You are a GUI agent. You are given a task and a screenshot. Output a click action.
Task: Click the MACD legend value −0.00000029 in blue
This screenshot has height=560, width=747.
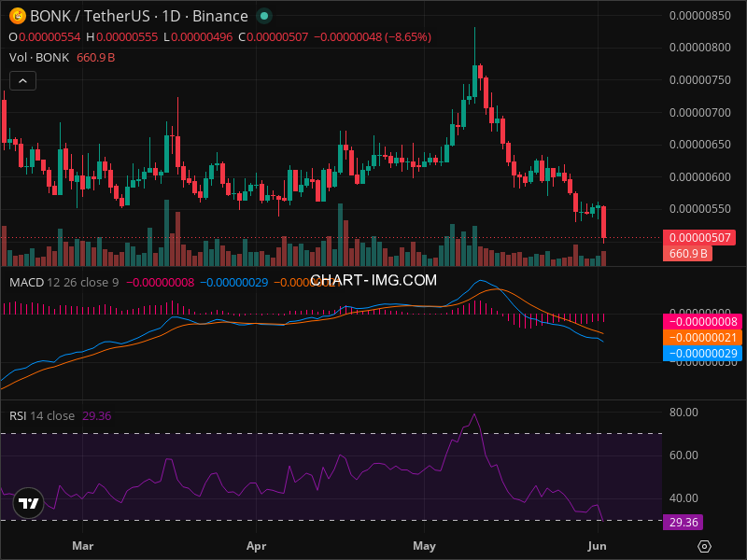point(234,283)
